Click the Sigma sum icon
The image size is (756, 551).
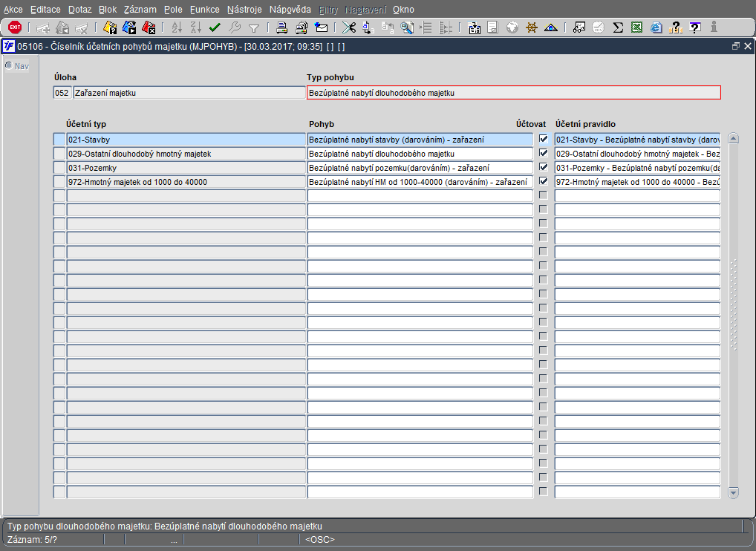617,27
